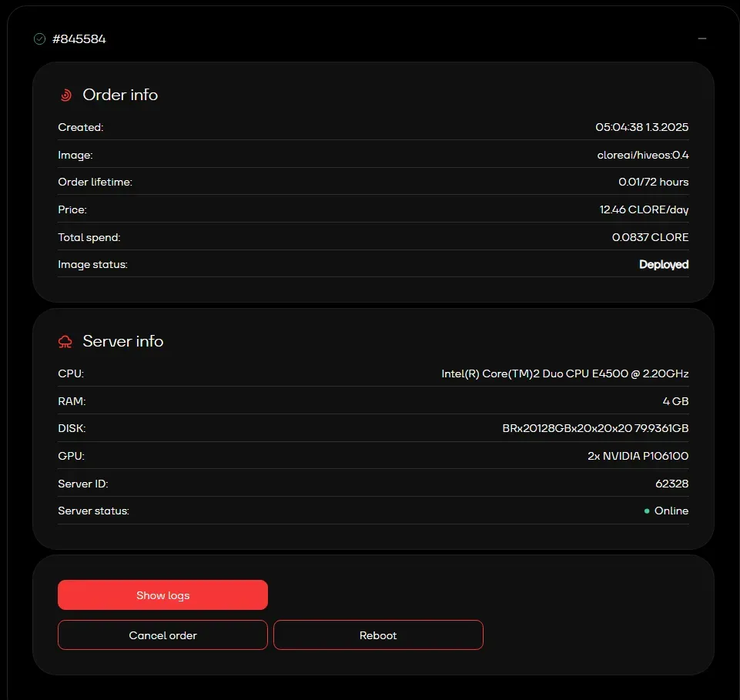The image size is (740, 700).
Task: Click the Order lifetime: label
Action: (95, 182)
